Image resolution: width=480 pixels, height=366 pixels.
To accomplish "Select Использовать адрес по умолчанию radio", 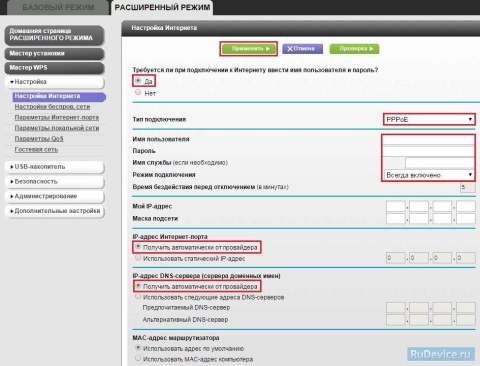I will click(138, 348).
